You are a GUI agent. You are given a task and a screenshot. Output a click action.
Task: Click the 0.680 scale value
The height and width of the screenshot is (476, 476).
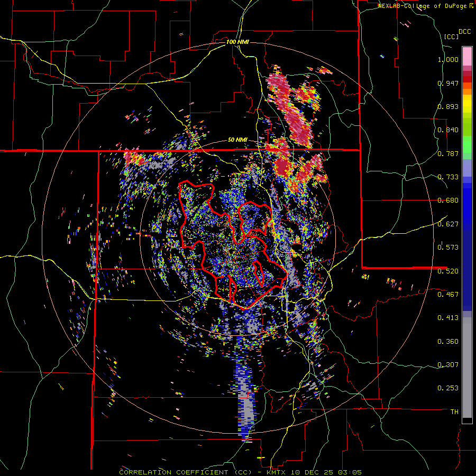click(448, 200)
